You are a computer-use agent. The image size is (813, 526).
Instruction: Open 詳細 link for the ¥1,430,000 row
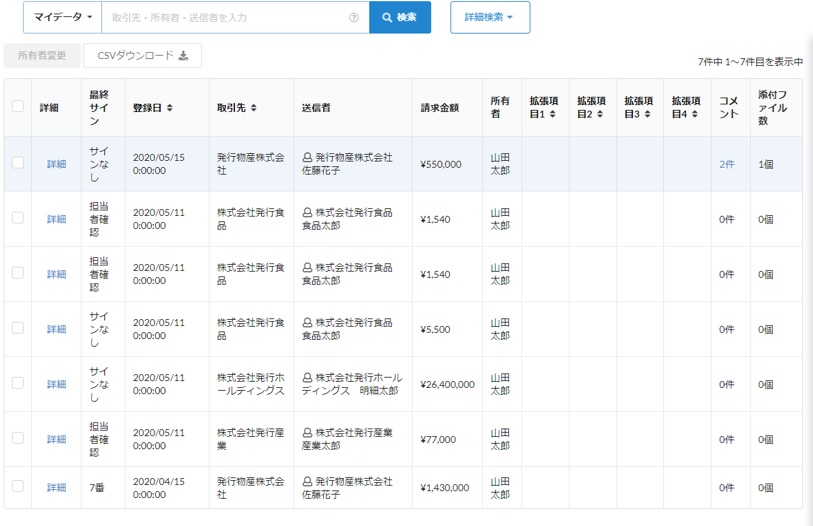(x=56, y=488)
